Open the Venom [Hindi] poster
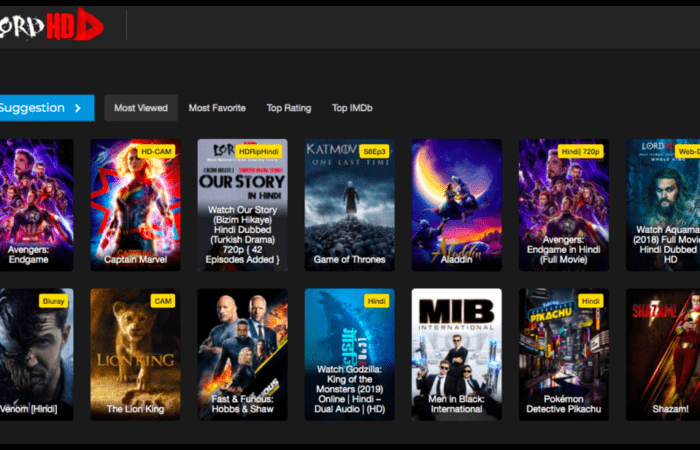The height and width of the screenshot is (450, 700). pos(36,354)
